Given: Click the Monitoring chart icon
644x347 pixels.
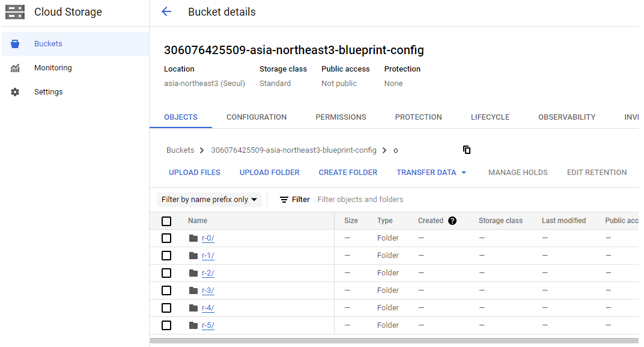Looking at the screenshot, I should [x=15, y=68].
